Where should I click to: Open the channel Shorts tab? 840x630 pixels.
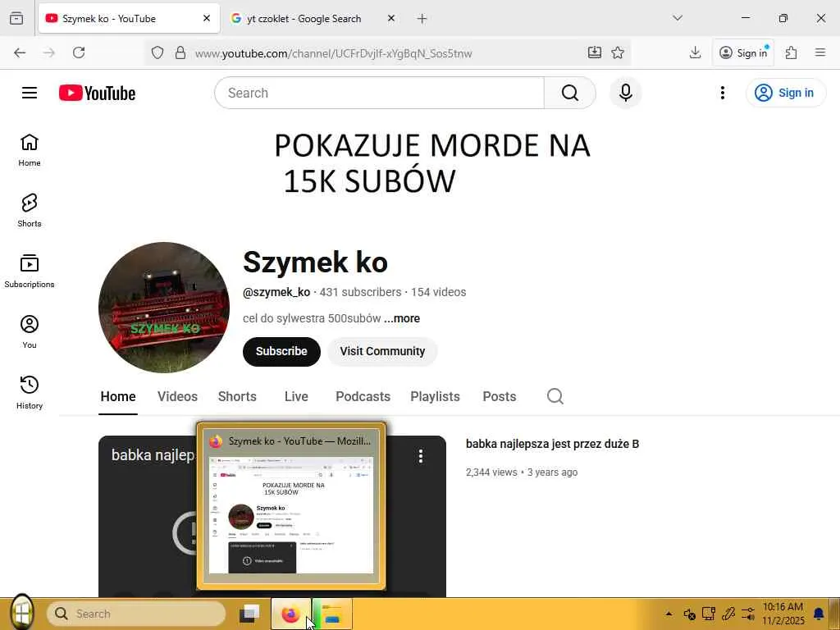(x=237, y=396)
